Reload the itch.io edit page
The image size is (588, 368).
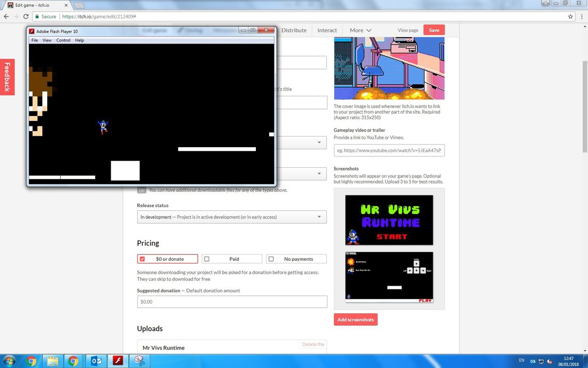(x=26, y=17)
